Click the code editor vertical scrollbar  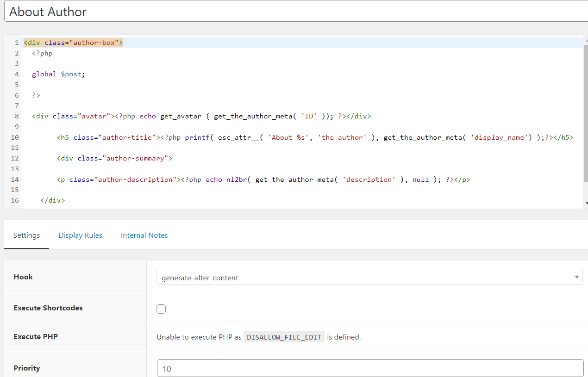[586, 111]
